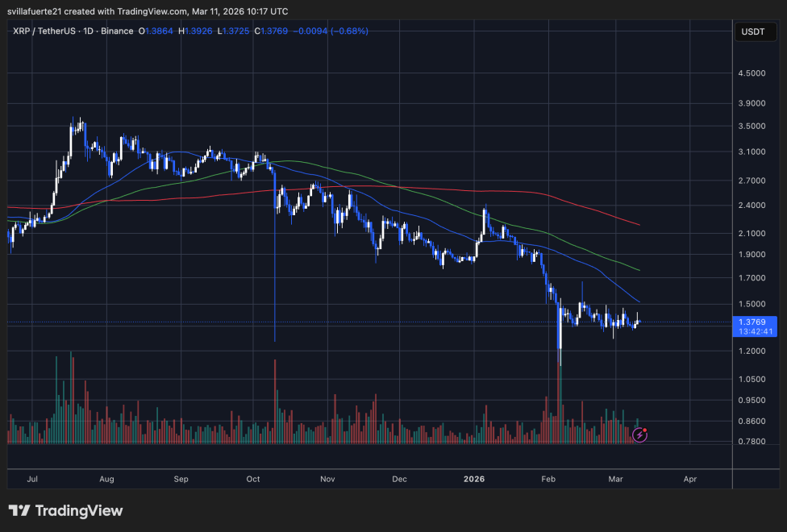This screenshot has width=787, height=532.
Task: Click the 13:42:41 countdown timer
Action: click(756, 330)
